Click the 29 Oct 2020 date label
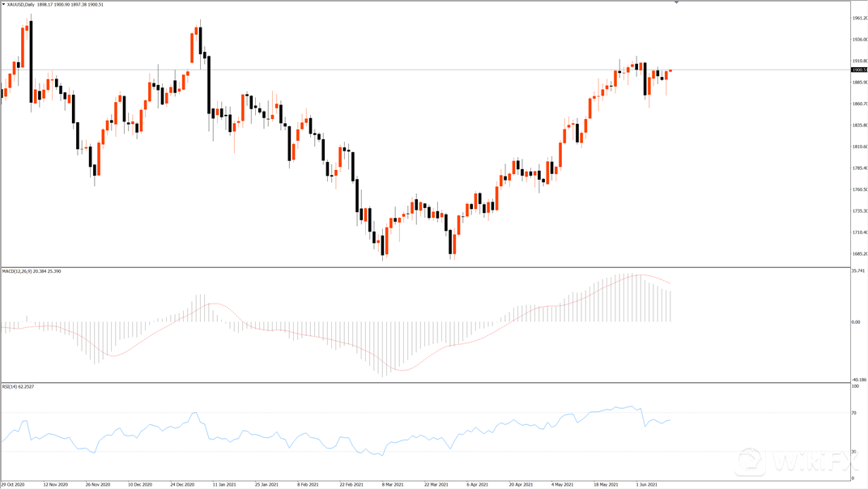 pos(13,484)
